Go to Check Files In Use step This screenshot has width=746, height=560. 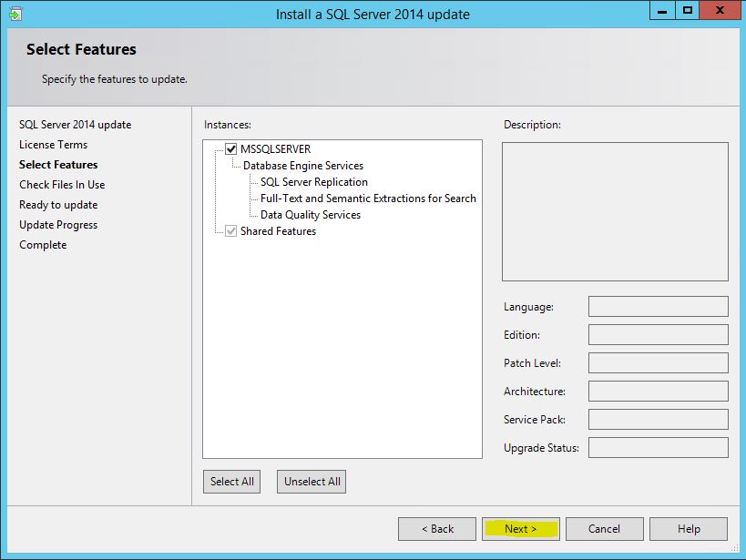click(62, 185)
